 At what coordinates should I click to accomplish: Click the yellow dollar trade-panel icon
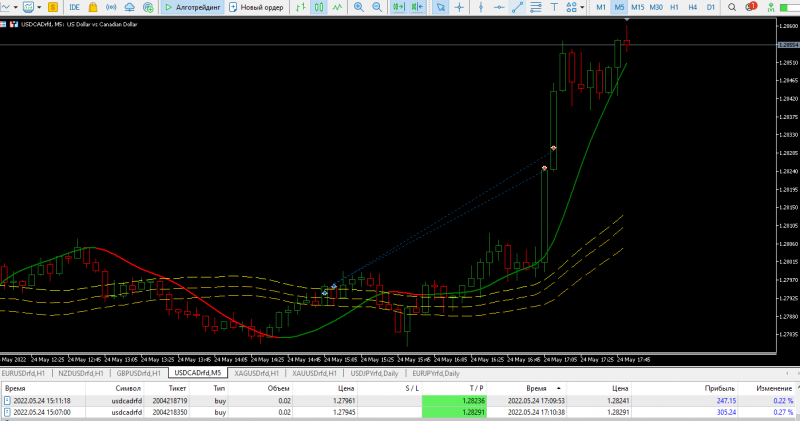pyautogui.click(x=53, y=7)
